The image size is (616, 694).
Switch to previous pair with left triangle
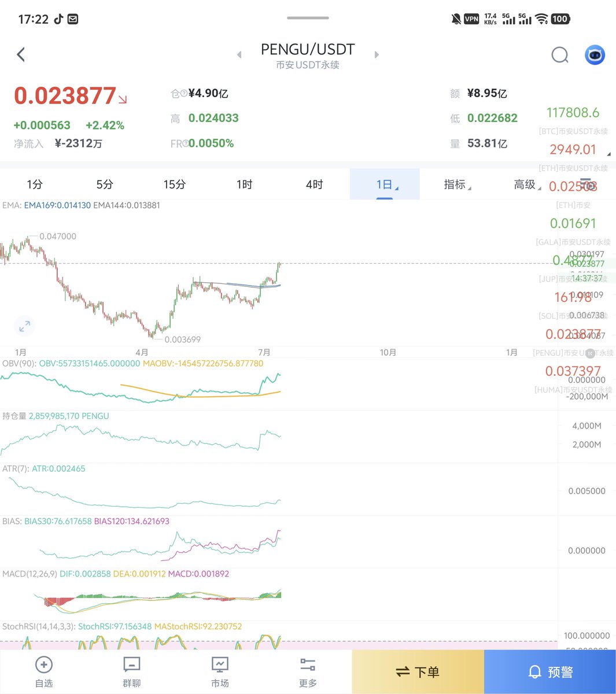[239, 55]
